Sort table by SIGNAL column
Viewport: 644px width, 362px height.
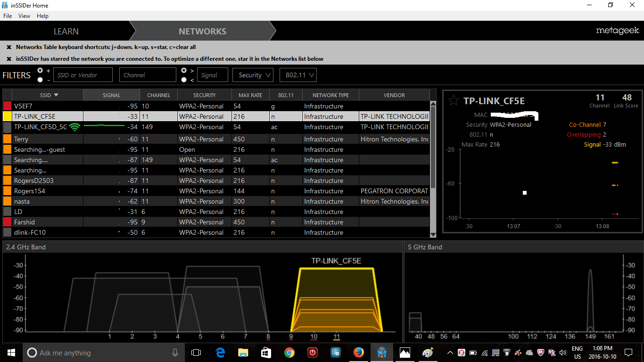[111, 95]
